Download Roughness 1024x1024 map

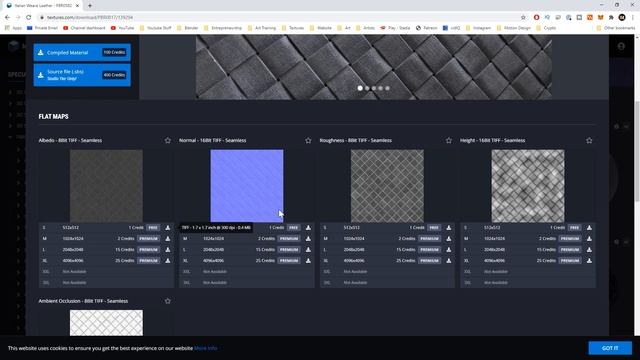tap(449, 239)
